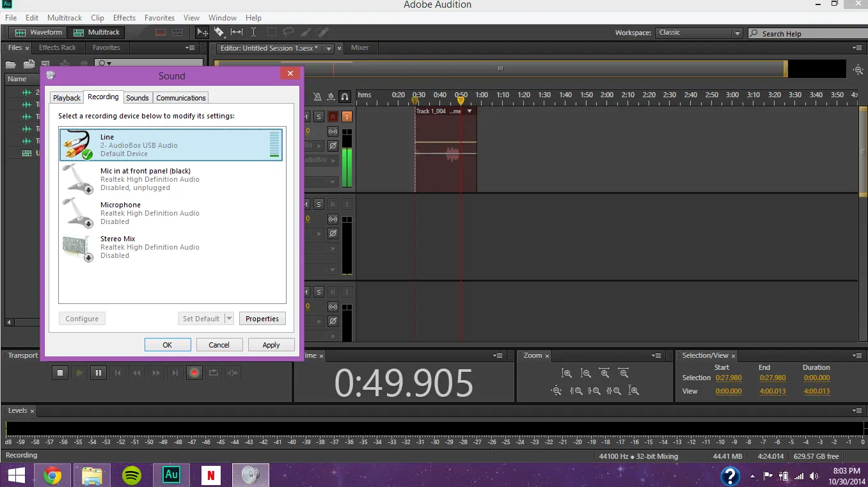
Task: Switch to the Effects Rack tab
Action: tap(58, 47)
